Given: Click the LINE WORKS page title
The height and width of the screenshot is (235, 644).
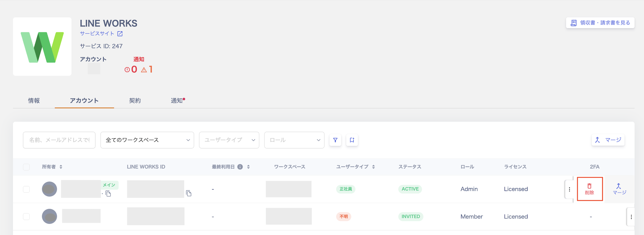Looking at the screenshot, I should (x=109, y=23).
